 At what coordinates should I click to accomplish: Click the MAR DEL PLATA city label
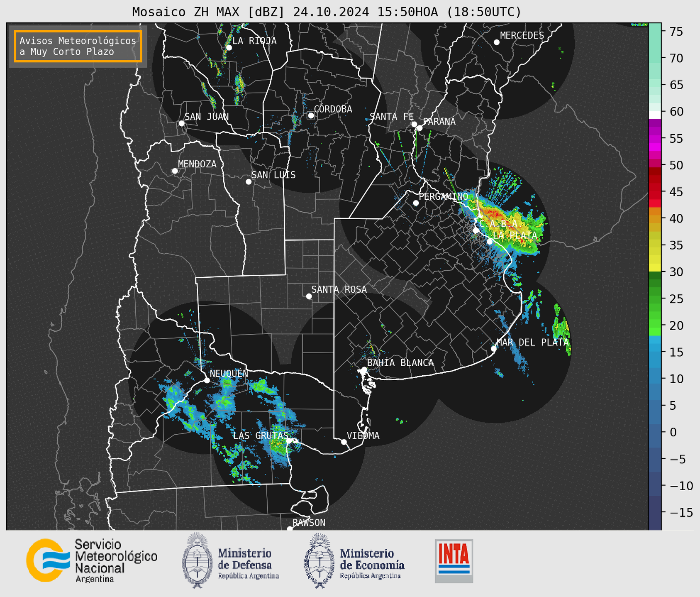532,343
